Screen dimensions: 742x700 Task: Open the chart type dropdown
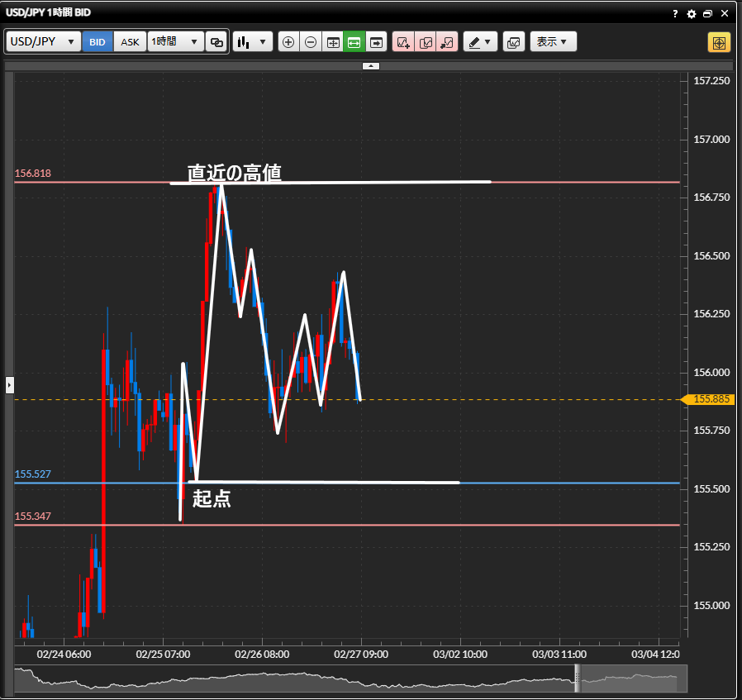point(252,42)
